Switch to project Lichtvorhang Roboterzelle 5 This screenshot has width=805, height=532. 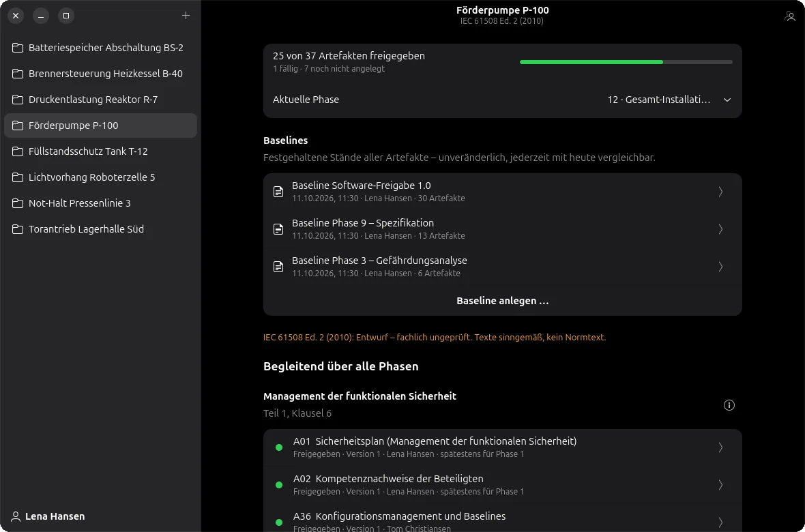coord(101,177)
